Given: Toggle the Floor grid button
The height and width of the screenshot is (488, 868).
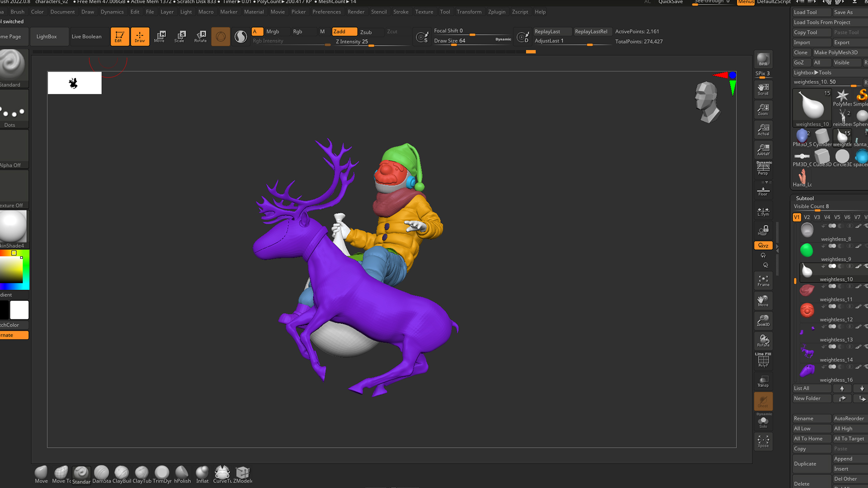Looking at the screenshot, I should tap(763, 190).
